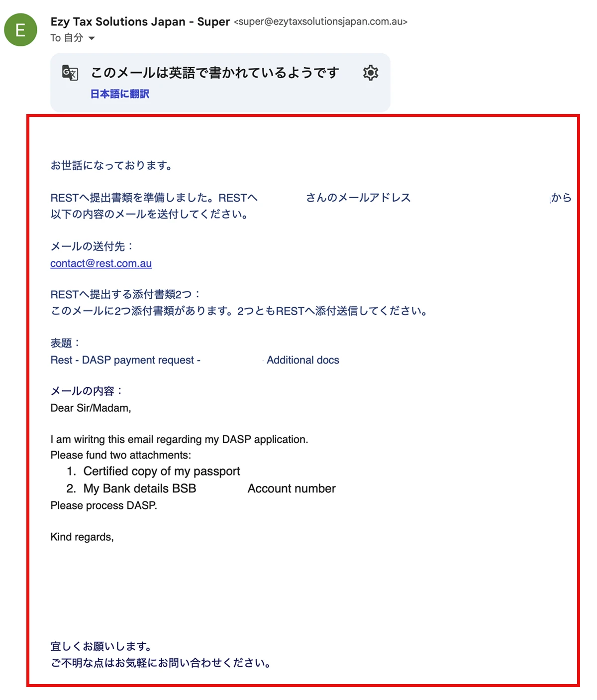Click the closing line 宜しくお願いします
This screenshot has height=700, width=597.
101,646
